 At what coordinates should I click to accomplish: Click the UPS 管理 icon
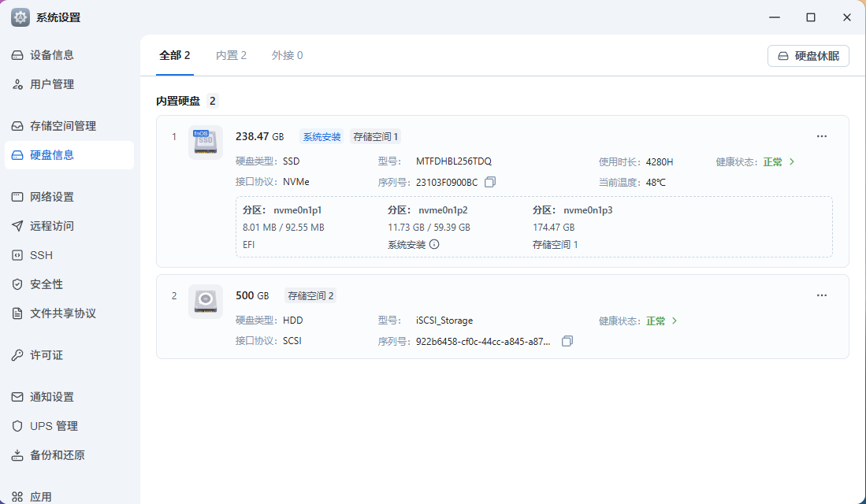17,426
